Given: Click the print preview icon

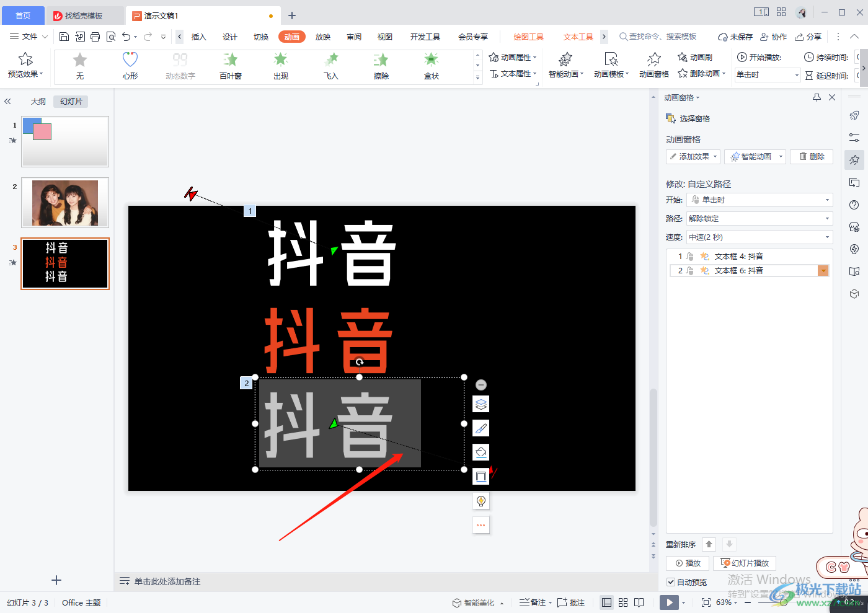Looking at the screenshot, I should [111, 37].
